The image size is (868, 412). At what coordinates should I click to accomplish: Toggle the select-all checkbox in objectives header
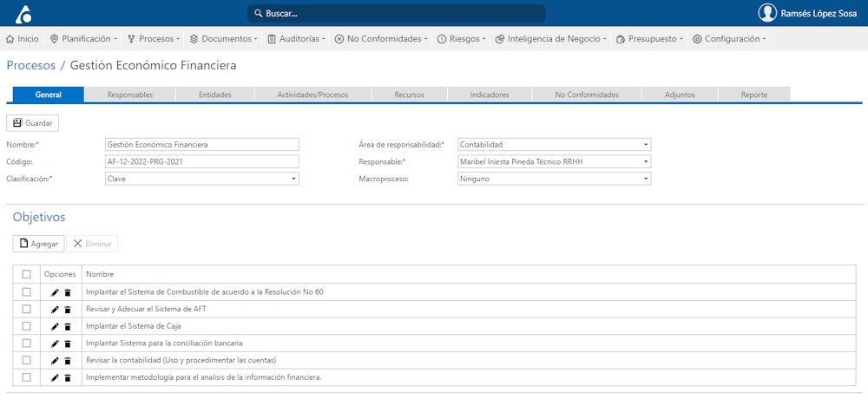[26, 274]
